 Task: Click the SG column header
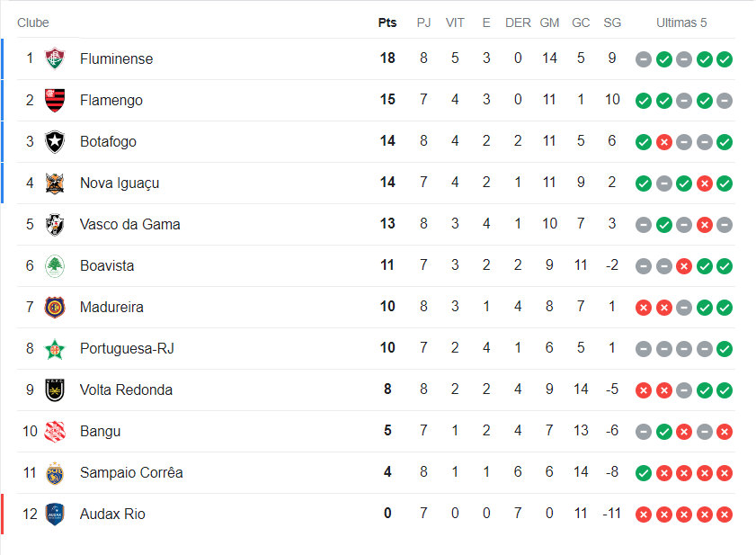click(612, 22)
